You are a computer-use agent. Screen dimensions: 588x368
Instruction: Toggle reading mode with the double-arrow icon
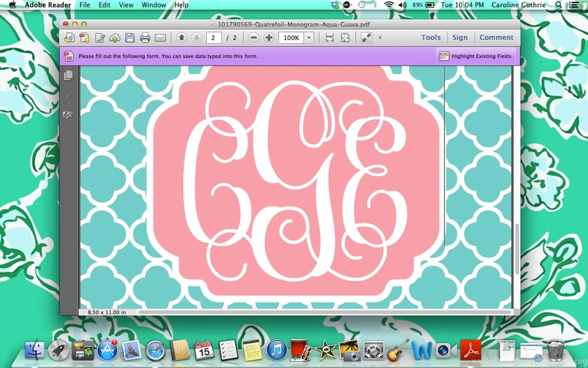pos(366,37)
